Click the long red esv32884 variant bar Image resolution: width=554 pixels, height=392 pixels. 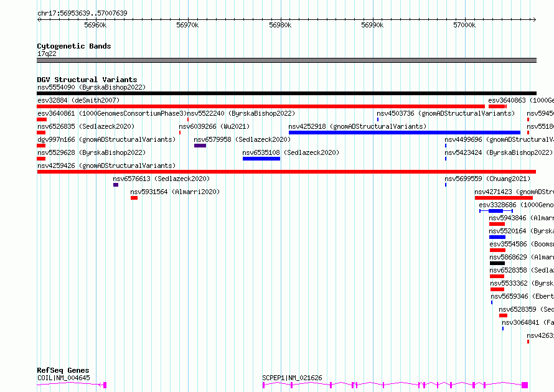coord(261,106)
